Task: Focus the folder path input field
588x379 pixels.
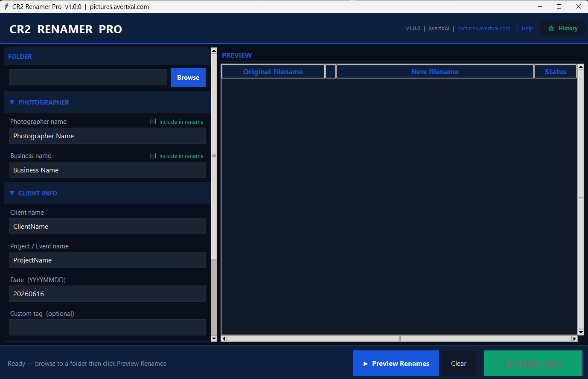Action: [88, 77]
